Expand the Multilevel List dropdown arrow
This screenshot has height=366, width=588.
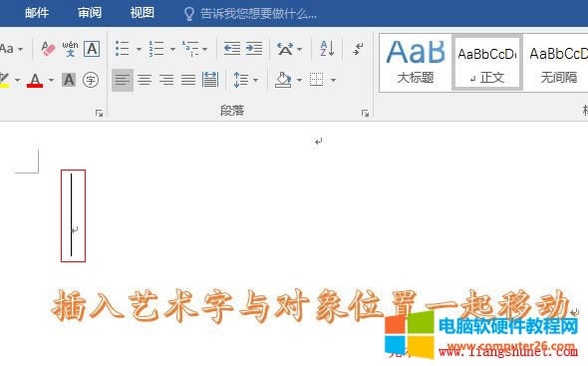(205, 49)
